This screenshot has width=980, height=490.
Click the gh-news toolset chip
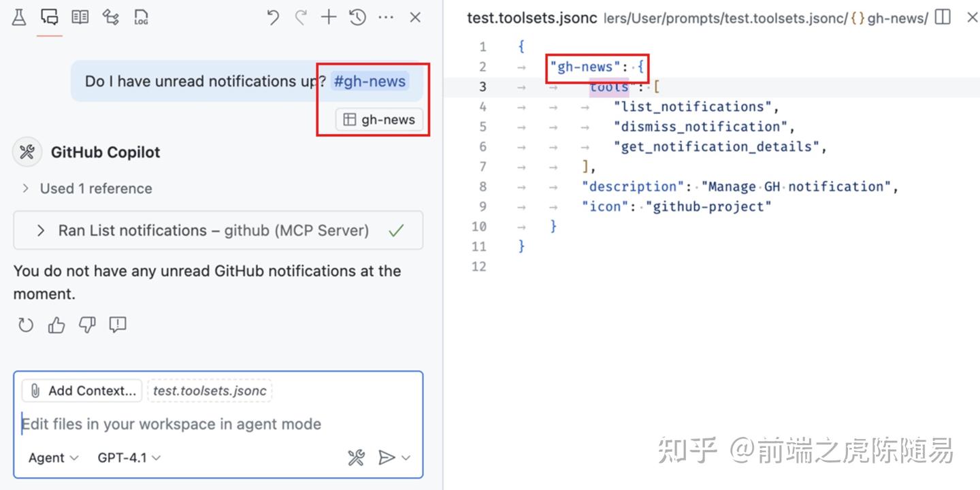point(378,119)
